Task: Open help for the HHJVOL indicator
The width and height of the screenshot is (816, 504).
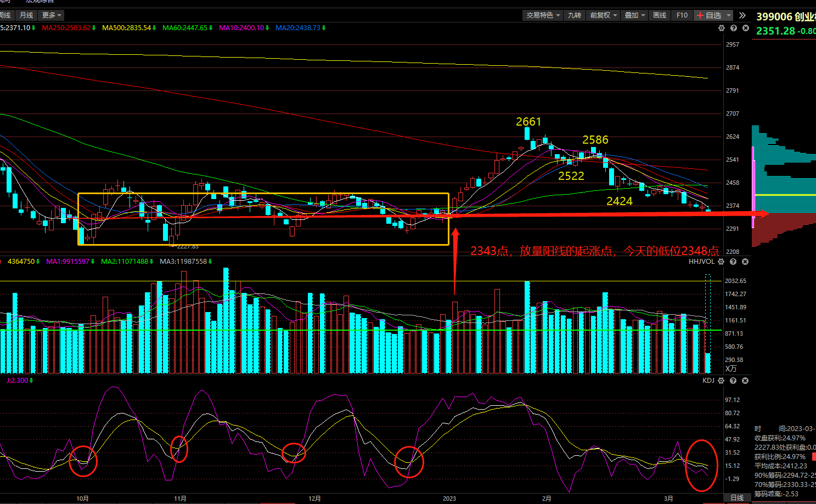Action: [x=733, y=262]
